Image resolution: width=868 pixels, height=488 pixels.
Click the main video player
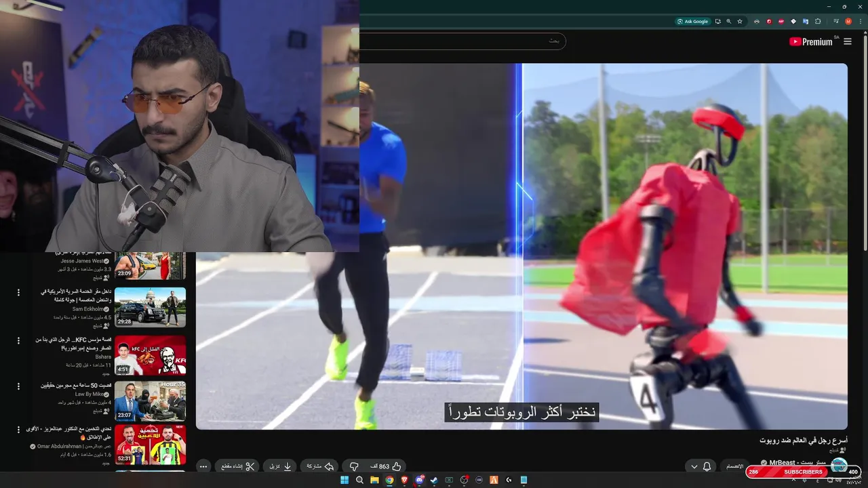[521, 246]
